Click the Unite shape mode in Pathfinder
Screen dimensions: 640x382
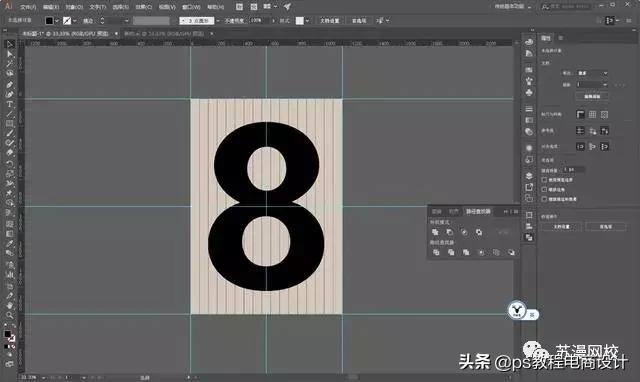pyautogui.click(x=435, y=232)
